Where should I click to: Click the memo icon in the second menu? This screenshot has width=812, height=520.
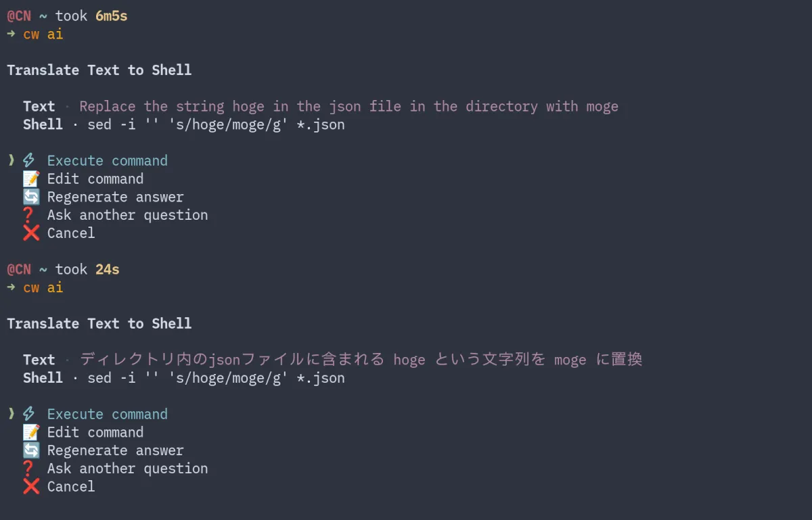[x=31, y=432]
